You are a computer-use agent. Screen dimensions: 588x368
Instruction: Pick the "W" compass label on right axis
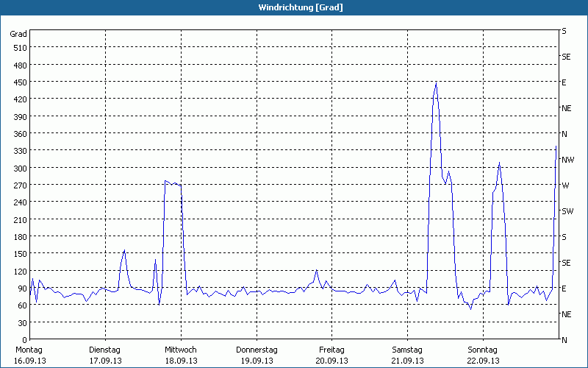(x=564, y=185)
